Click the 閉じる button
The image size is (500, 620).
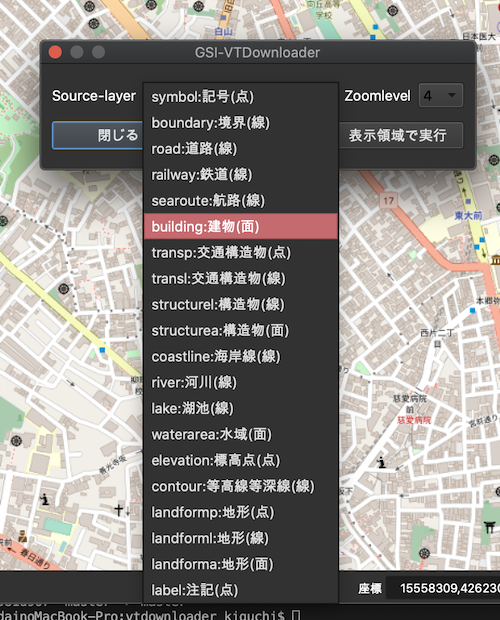pos(98,135)
